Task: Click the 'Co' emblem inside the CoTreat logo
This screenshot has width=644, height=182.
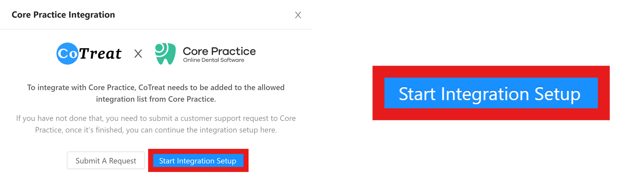Action: 68,53
